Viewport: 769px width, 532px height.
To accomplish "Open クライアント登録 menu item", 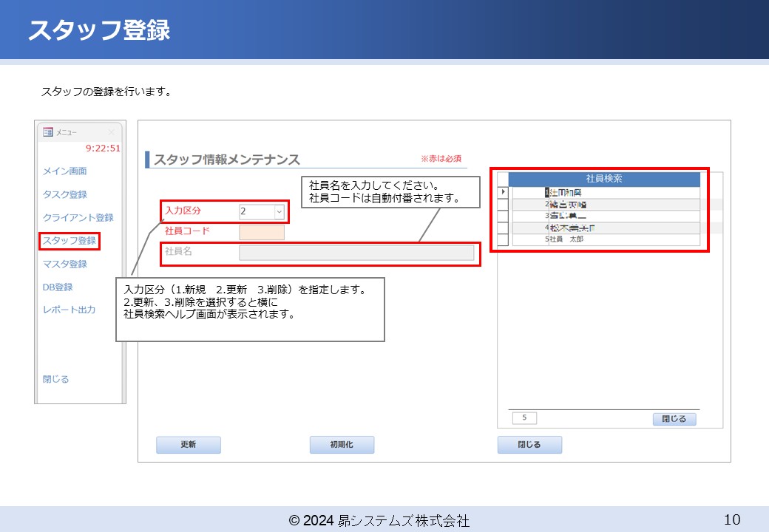I will click(78, 218).
